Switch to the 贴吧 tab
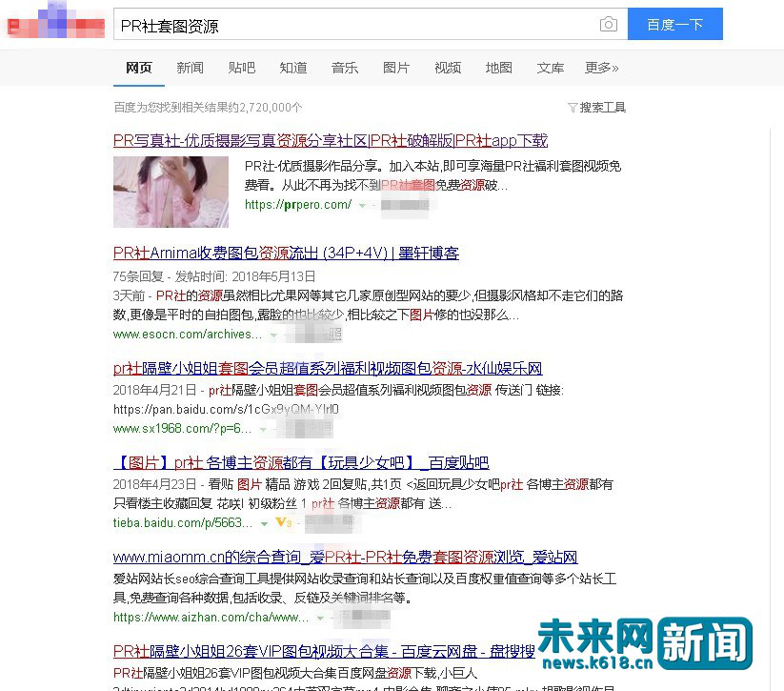The image size is (784, 691). 242,68
